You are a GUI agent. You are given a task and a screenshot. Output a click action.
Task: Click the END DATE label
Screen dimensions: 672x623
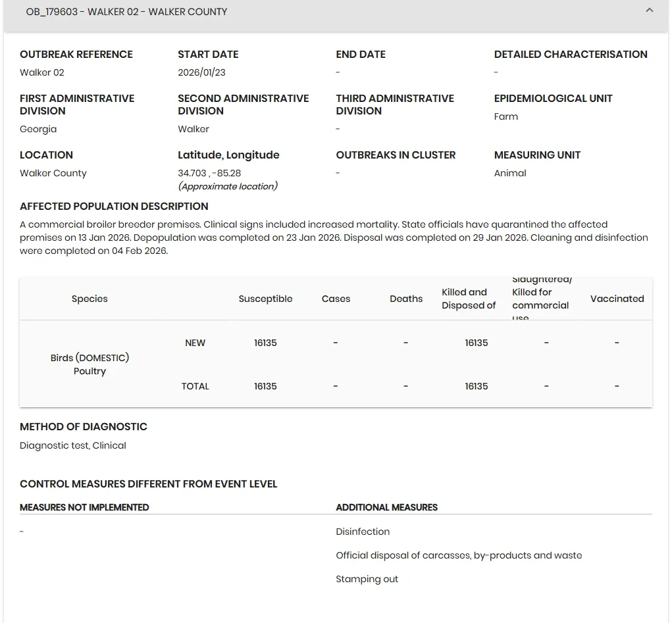(x=361, y=55)
